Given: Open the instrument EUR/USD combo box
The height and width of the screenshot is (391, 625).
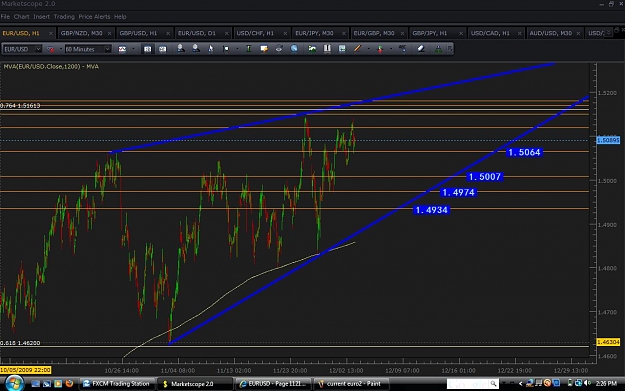Looking at the screenshot, I should 22,49.
